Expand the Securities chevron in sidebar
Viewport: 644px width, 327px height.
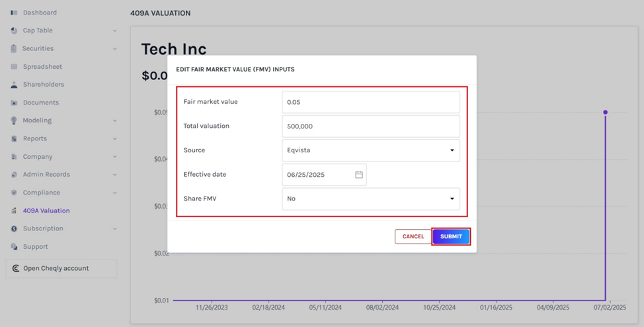(114, 48)
